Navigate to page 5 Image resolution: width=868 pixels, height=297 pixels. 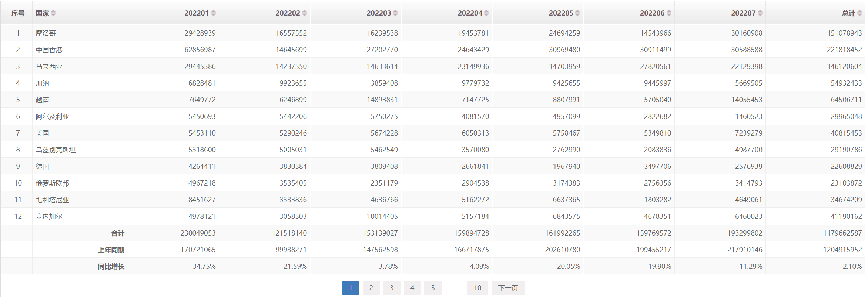[433, 288]
